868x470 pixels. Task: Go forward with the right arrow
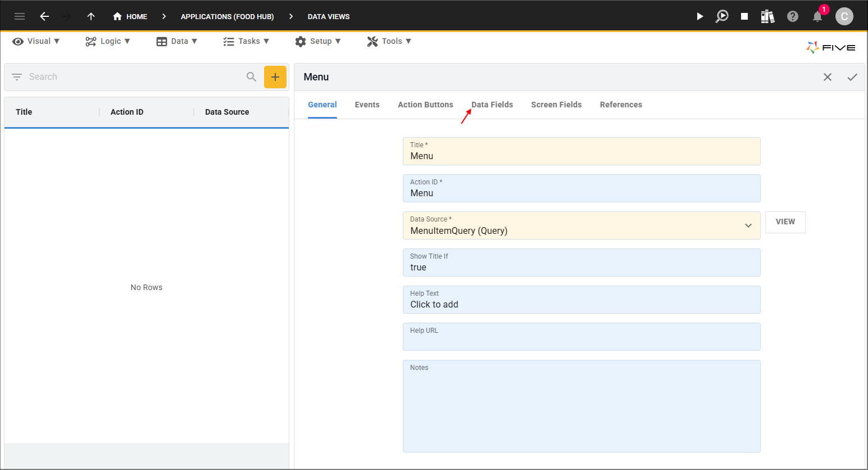click(x=67, y=16)
